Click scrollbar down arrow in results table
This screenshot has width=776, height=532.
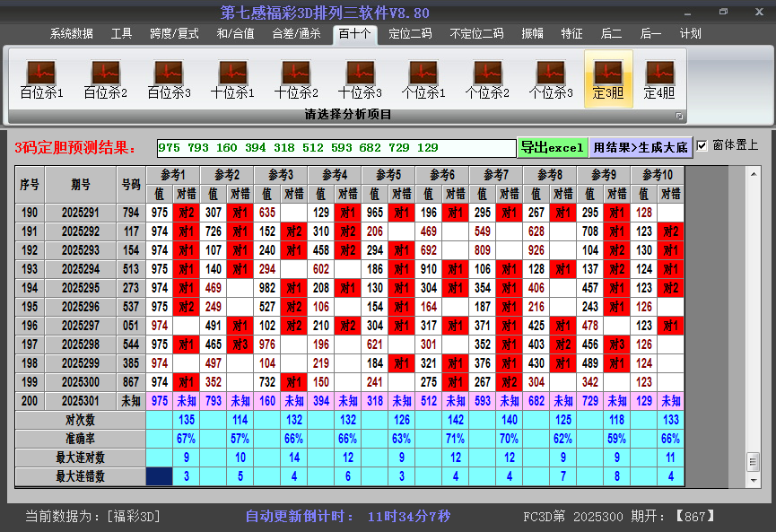tap(753, 478)
